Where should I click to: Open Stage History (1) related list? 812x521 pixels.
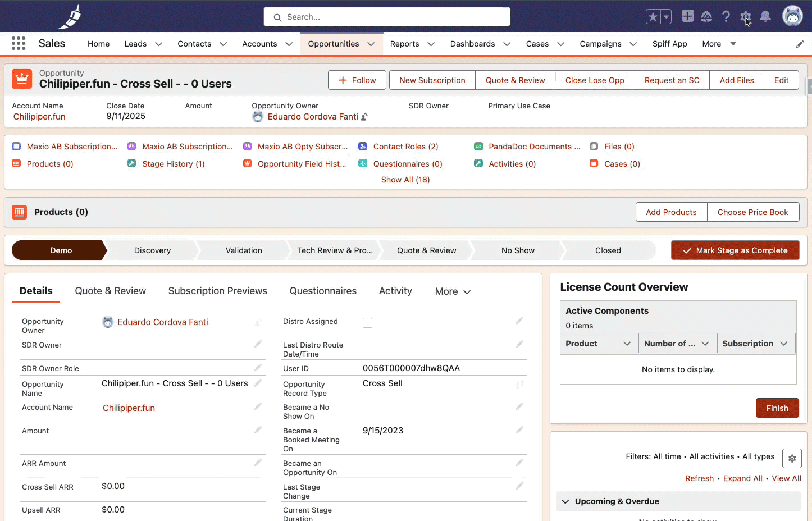coord(174,164)
